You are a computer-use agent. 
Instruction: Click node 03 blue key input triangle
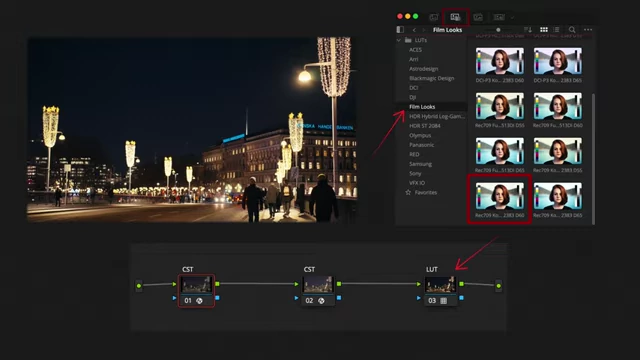point(418,298)
